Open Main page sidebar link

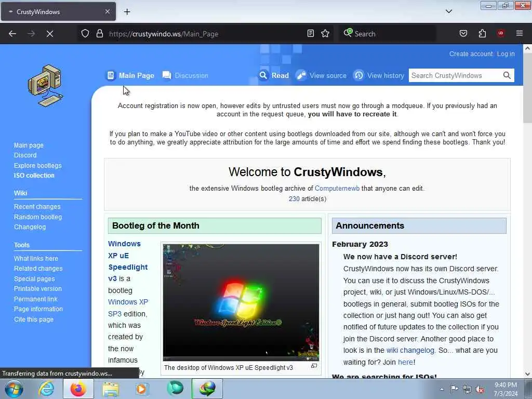pos(29,145)
